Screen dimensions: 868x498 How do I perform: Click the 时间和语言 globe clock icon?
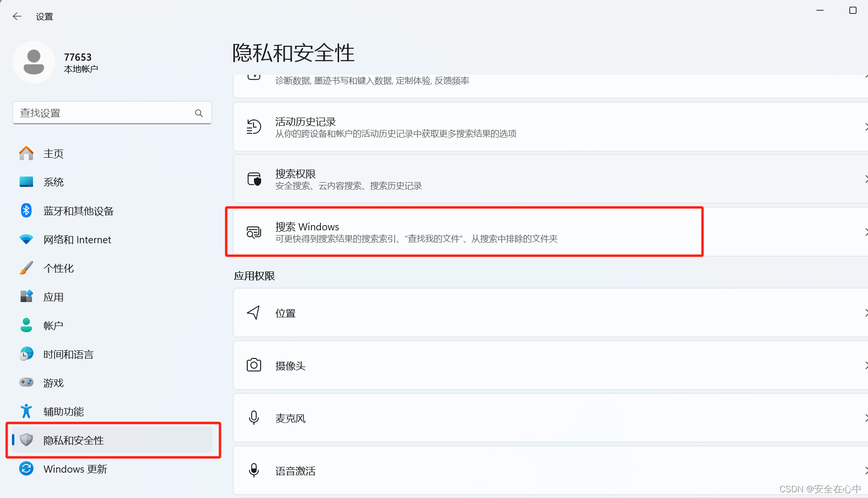[26, 354]
